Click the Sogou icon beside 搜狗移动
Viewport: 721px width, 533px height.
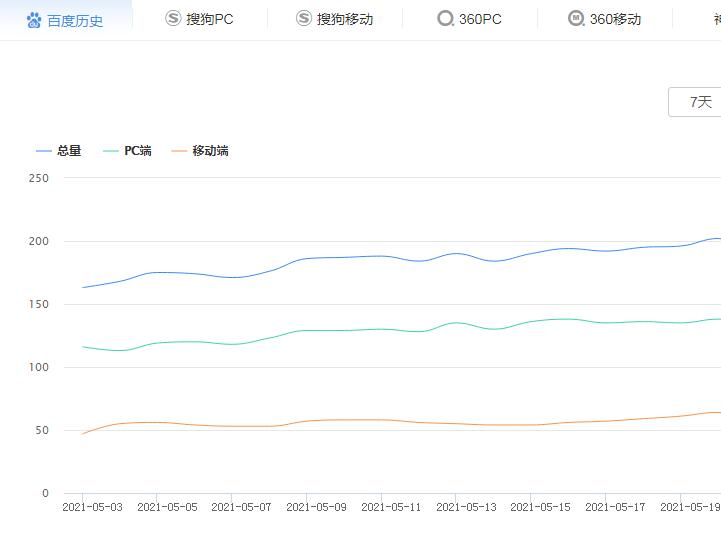(x=304, y=19)
